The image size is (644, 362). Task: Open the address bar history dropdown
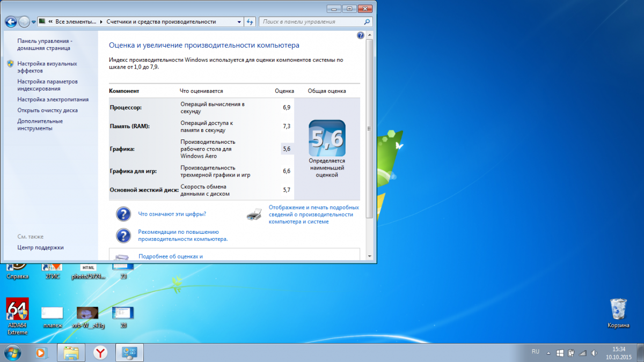[x=239, y=22]
